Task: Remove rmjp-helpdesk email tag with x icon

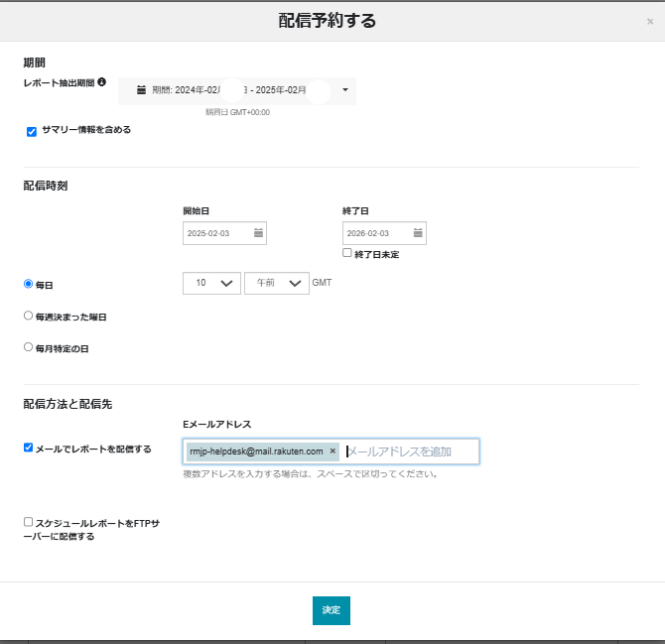Action: coord(332,451)
